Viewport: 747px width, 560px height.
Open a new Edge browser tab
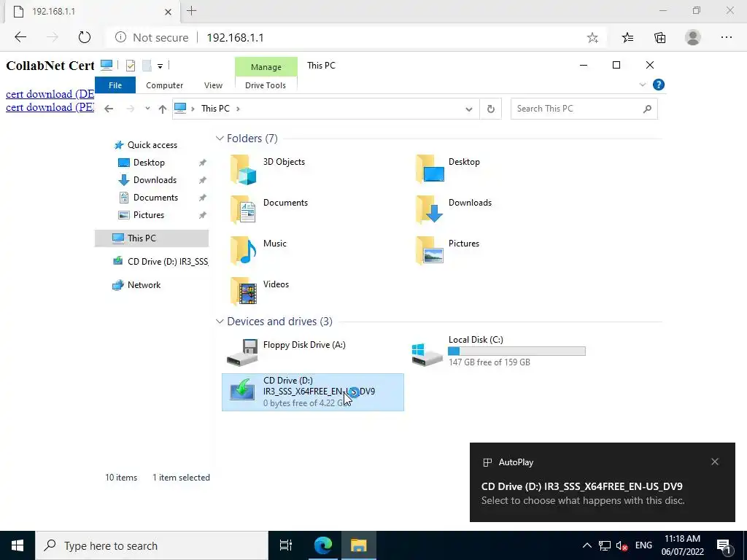(192, 11)
